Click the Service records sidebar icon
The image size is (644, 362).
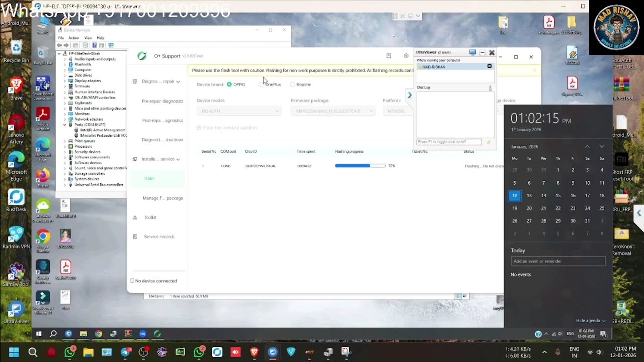tap(135, 237)
